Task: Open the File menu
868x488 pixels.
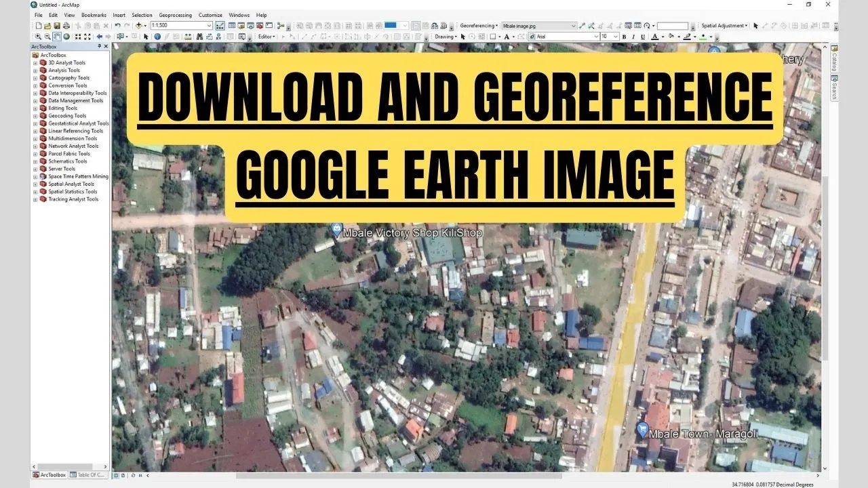Action: [x=38, y=15]
